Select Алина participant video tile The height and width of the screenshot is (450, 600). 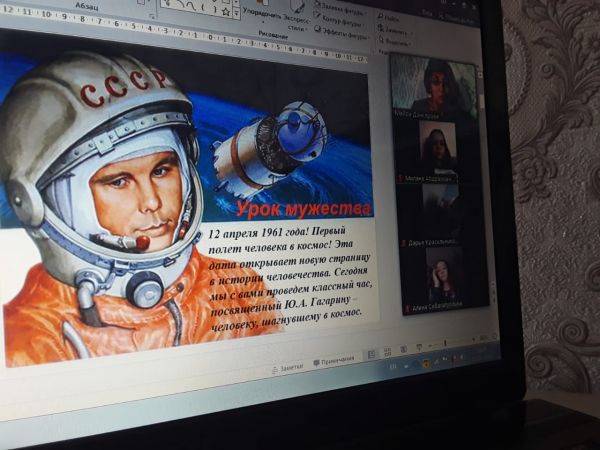click(x=443, y=274)
